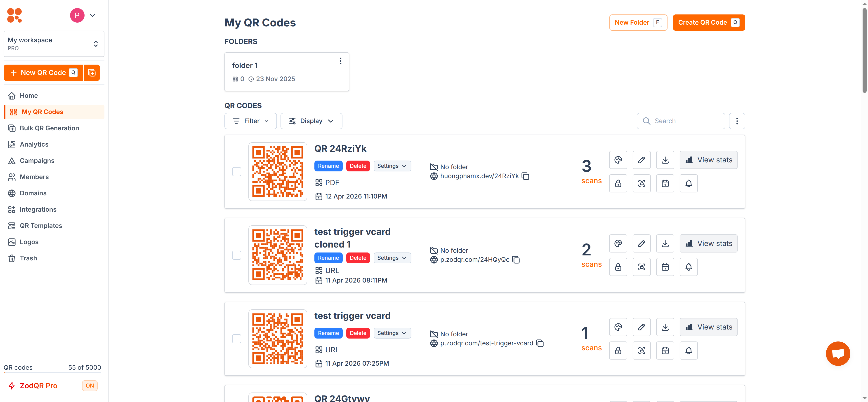Image resolution: width=868 pixels, height=402 pixels.
Task: Open QR 24RziYk code thumbnail
Action: tap(278, 172)
